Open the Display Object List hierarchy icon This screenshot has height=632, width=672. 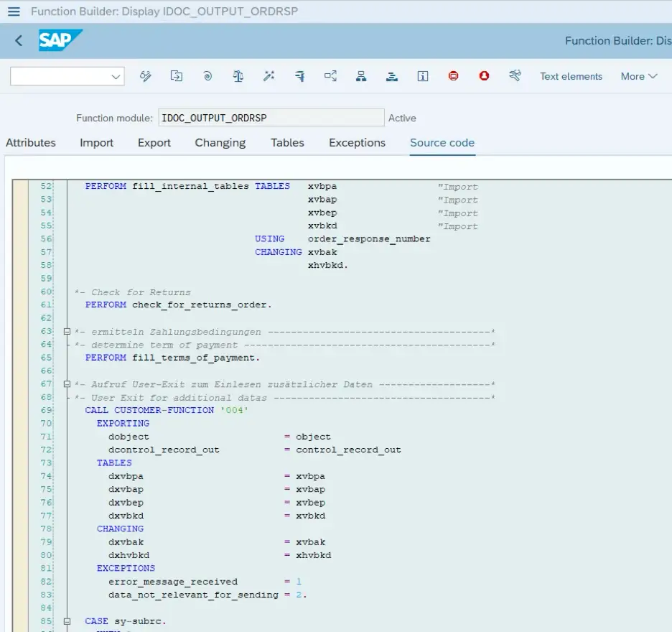click(x=361, y=76)
